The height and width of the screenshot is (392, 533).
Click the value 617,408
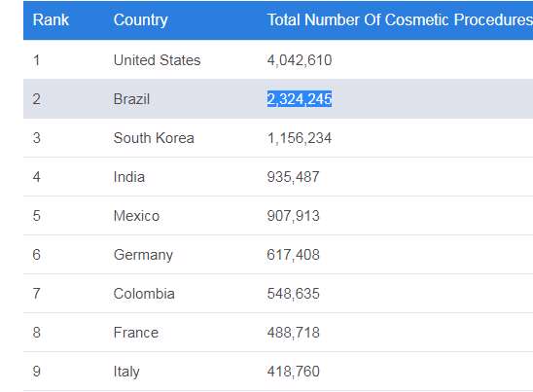293,255
